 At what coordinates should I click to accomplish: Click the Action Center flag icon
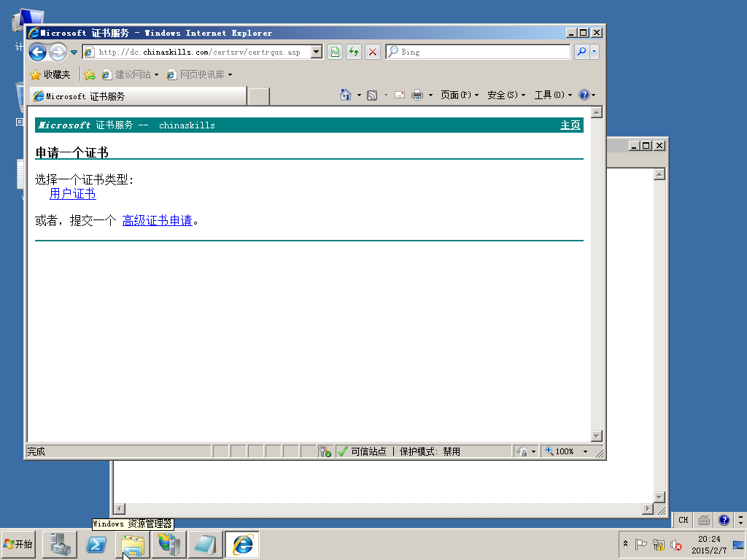pos(640,544)
